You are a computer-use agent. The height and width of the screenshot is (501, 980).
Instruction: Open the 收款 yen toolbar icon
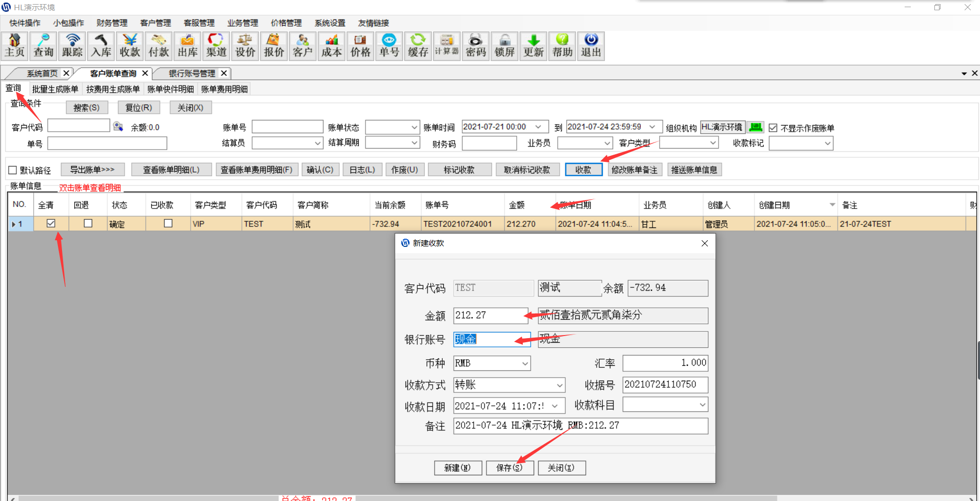click(130, 46)
